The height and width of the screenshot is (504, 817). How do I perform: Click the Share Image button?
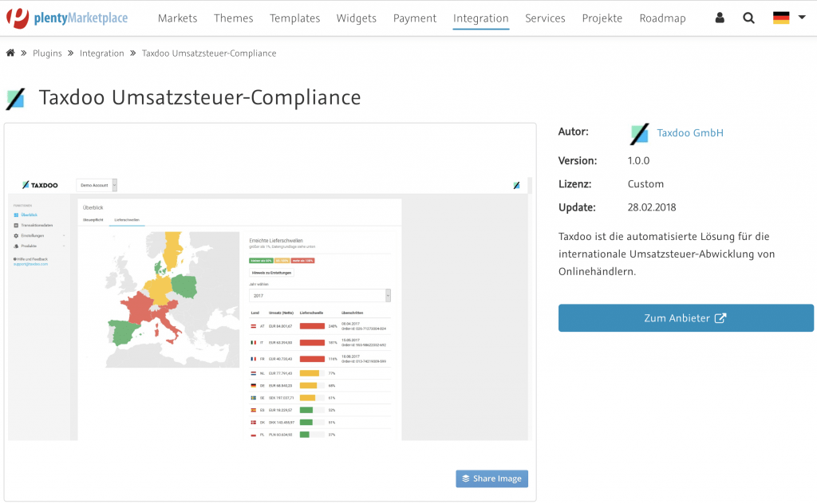[x=491, y=478]
